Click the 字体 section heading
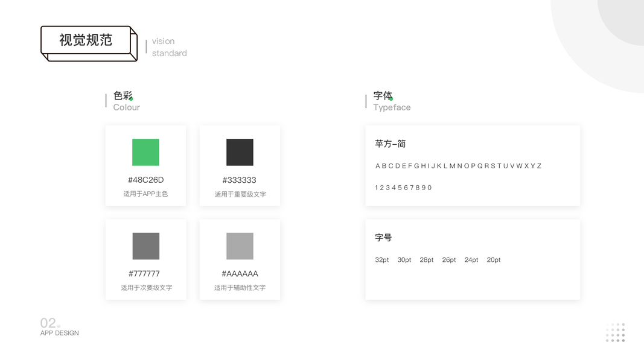Screen dimensions: 644x362 (383, 96)
